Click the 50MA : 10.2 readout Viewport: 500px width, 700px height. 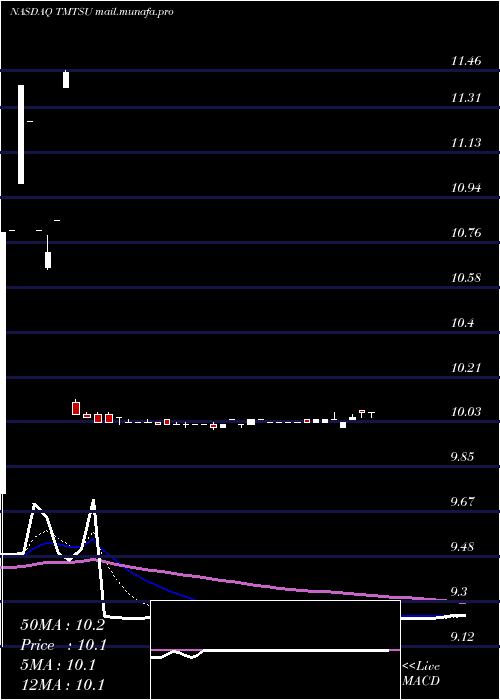click(x=62, y=625)
